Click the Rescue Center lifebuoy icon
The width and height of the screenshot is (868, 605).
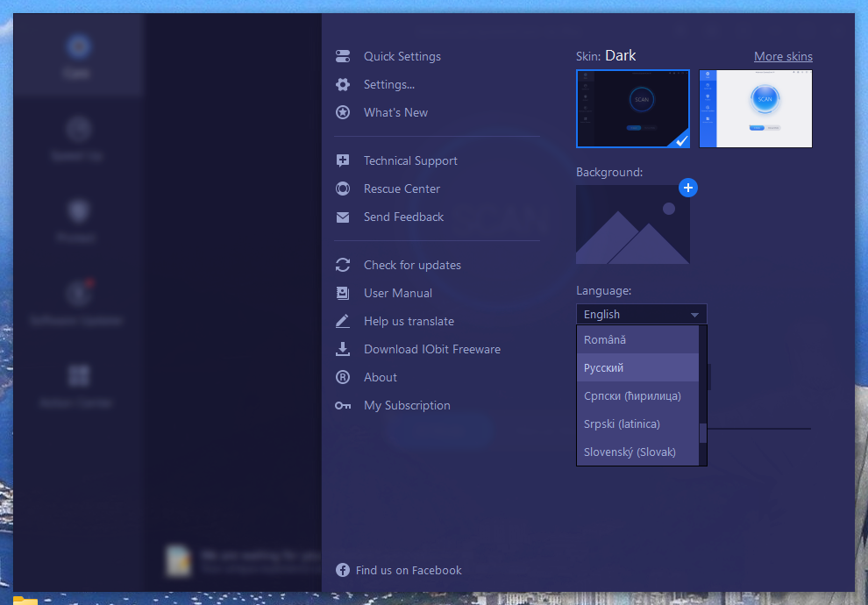[x=343, y=189]
